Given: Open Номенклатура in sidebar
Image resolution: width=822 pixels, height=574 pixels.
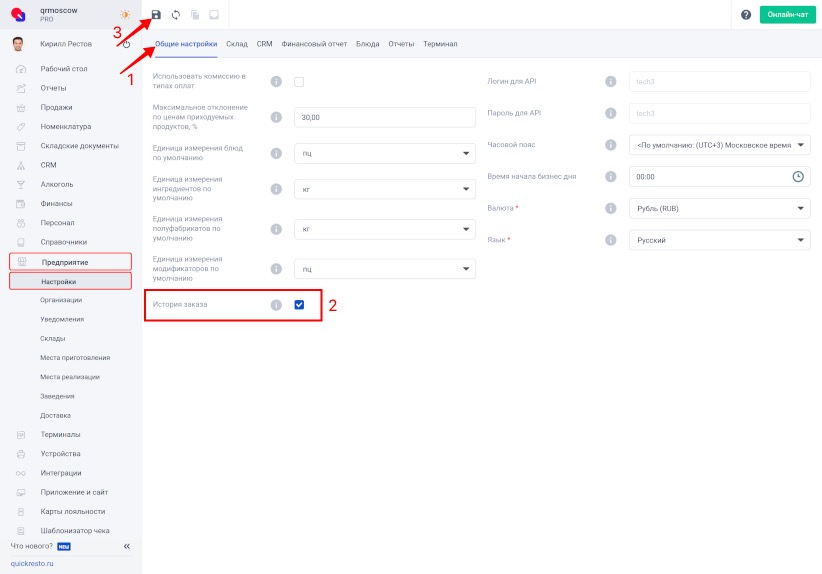Looking at the screenshot, I should click(66, 126).
